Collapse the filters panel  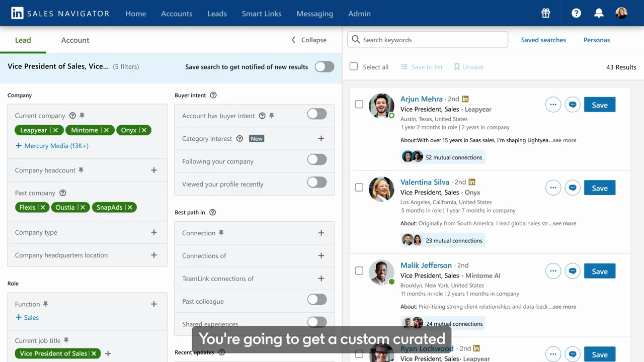309,40
